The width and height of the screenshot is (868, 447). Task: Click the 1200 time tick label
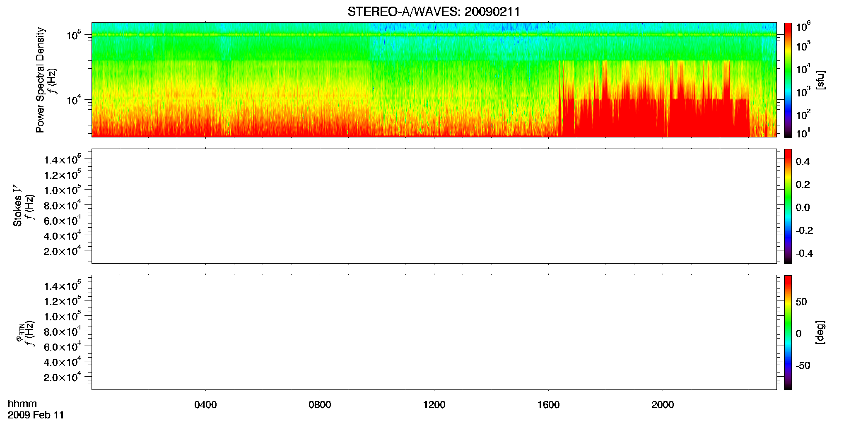click(x=434, y=405)
